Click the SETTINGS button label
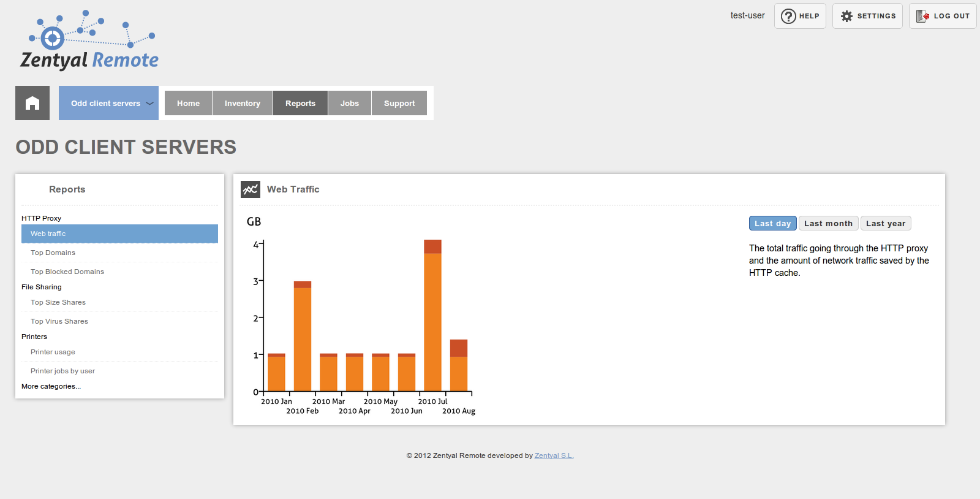This screenshot has width=980, height=499. (x=876, y=16)
